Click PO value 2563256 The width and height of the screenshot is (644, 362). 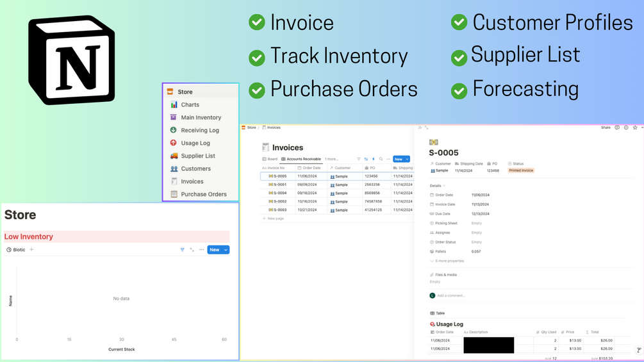click(x=372, y=185)
